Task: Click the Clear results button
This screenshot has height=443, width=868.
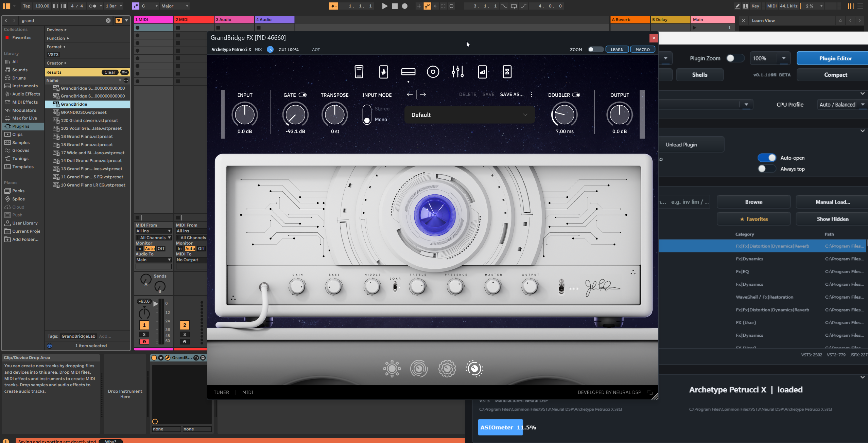Action: tap(110, 72)
